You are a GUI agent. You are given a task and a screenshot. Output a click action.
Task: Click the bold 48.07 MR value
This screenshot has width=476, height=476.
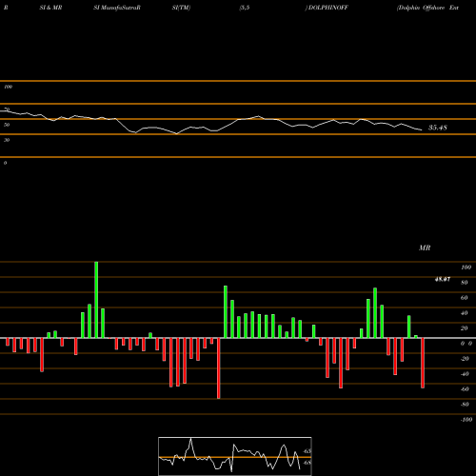click(443, 279)
